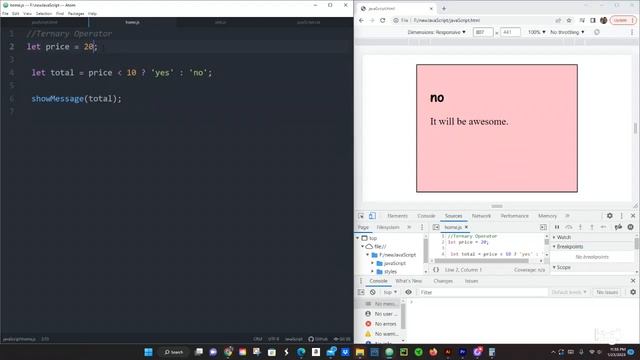The height and width of the screenshot is (360, 640).
Task: Open the top context dropdown in console
Action: (x=390, y=292)
